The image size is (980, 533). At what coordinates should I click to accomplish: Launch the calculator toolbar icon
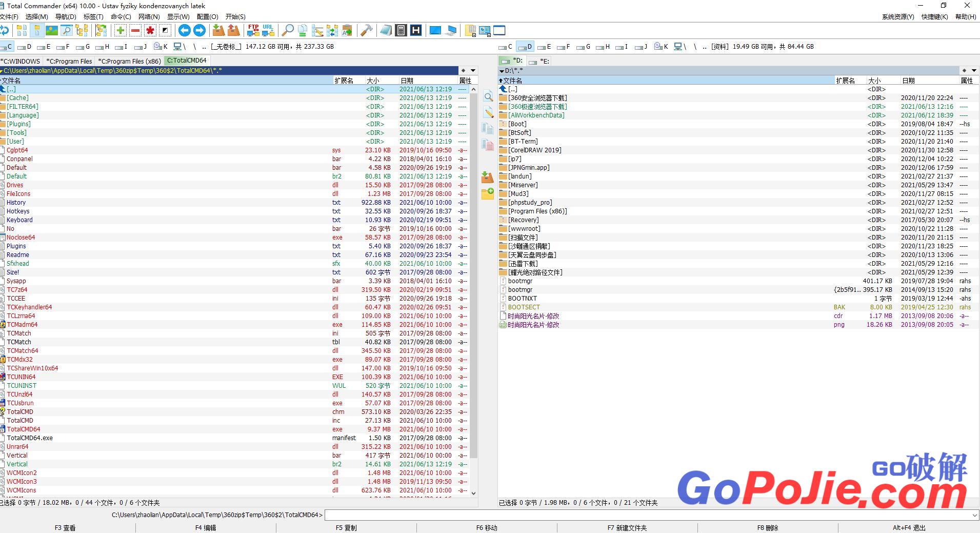(x=401, y=31)
